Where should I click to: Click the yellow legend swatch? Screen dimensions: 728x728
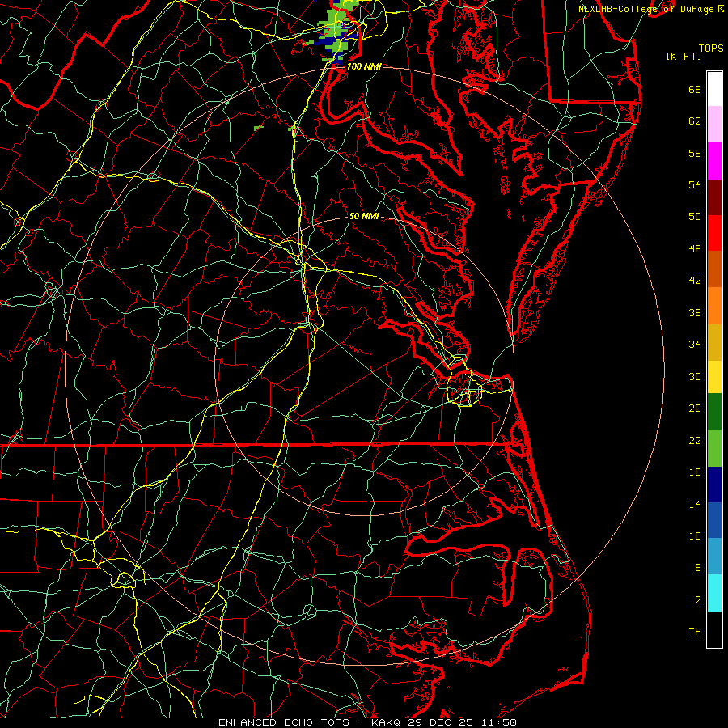[x=714, y=377]
